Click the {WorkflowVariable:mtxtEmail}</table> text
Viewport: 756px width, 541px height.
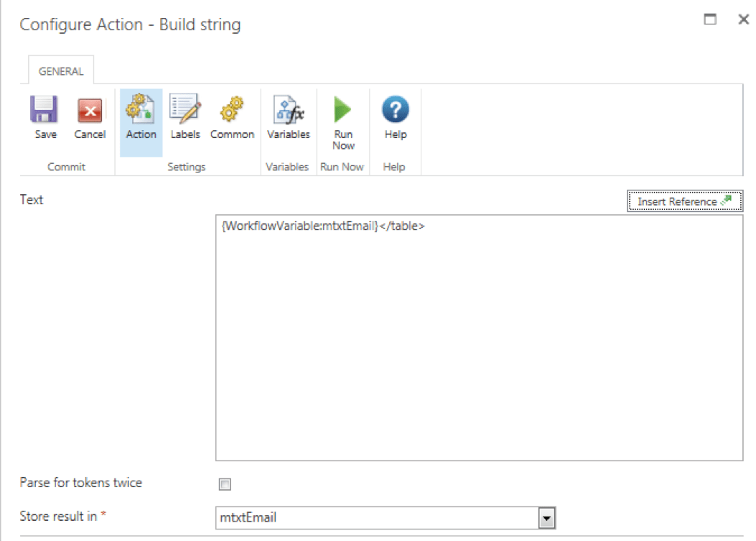322,226
